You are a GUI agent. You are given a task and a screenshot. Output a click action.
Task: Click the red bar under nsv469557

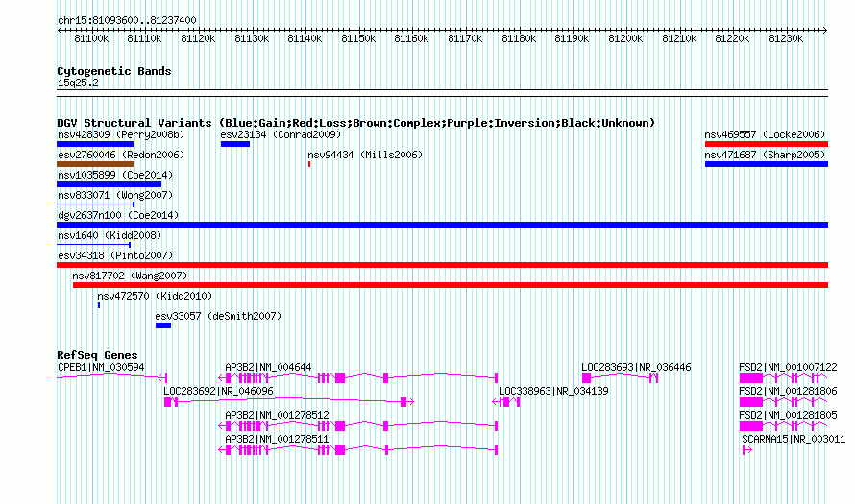pyautogui.click(x=766, y=144)
